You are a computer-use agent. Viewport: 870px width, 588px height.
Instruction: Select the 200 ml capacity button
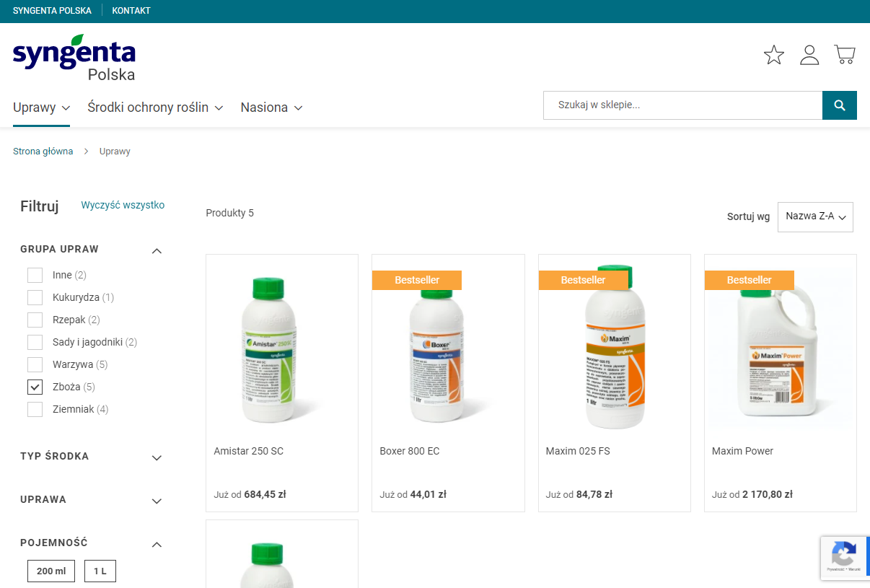[51, 571]
